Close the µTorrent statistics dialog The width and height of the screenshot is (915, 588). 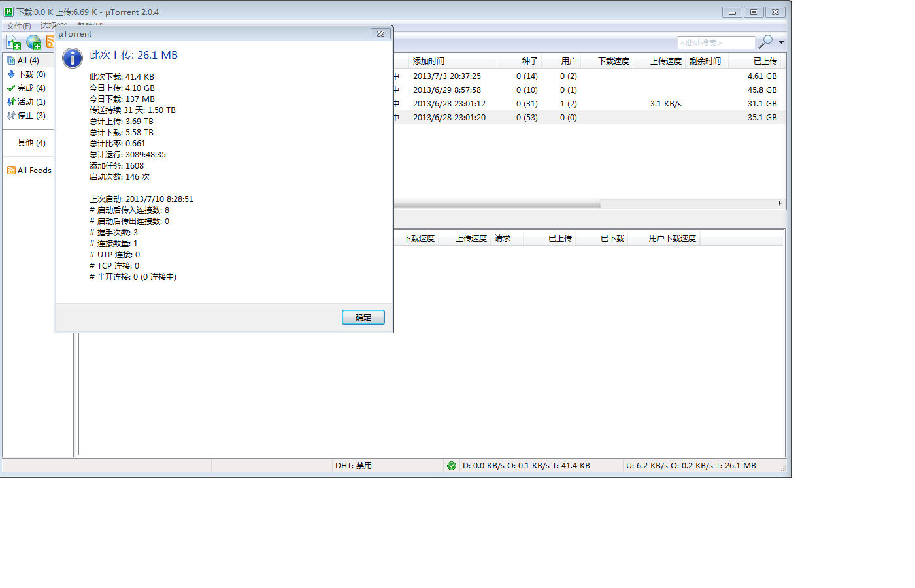tap(380, 33)
